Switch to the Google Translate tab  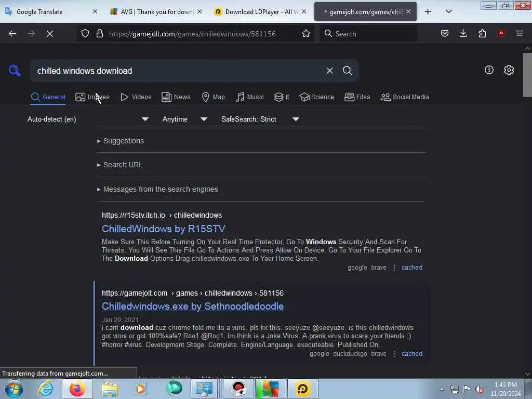point(51,11)
